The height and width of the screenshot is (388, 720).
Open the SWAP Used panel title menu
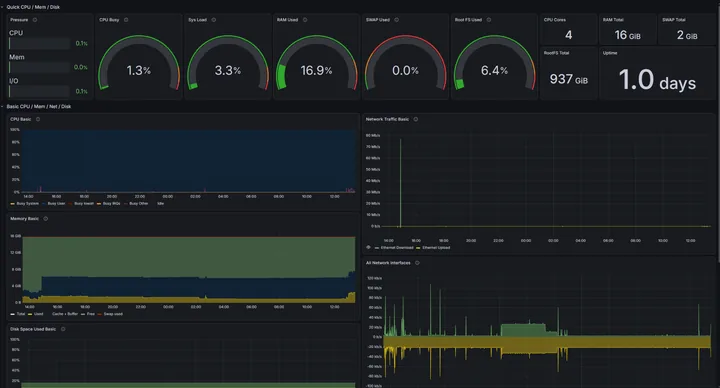[378, 20]
